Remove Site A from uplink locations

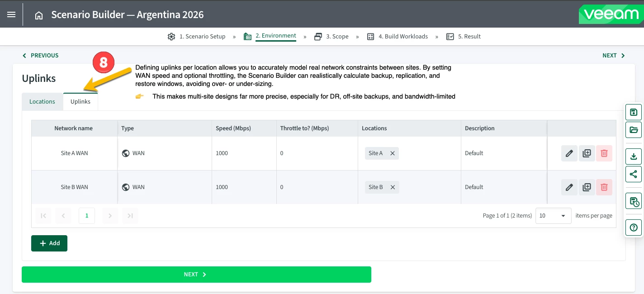[x=393, y=153]
